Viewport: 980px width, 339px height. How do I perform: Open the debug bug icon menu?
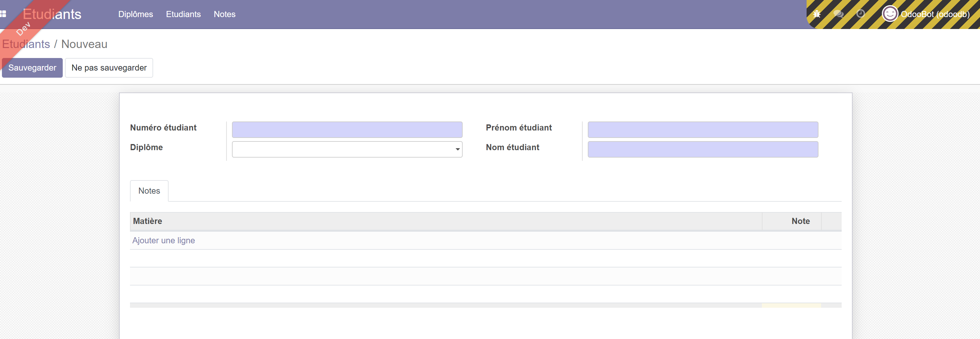click(x=817, y=14)
